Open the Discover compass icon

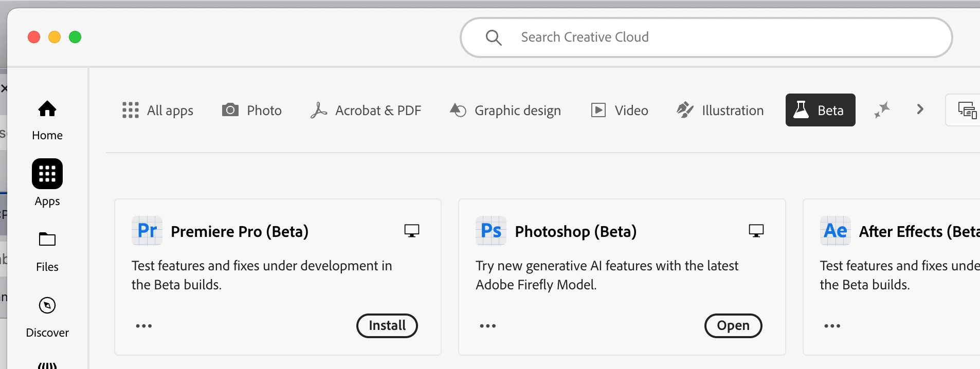[47, 305]
